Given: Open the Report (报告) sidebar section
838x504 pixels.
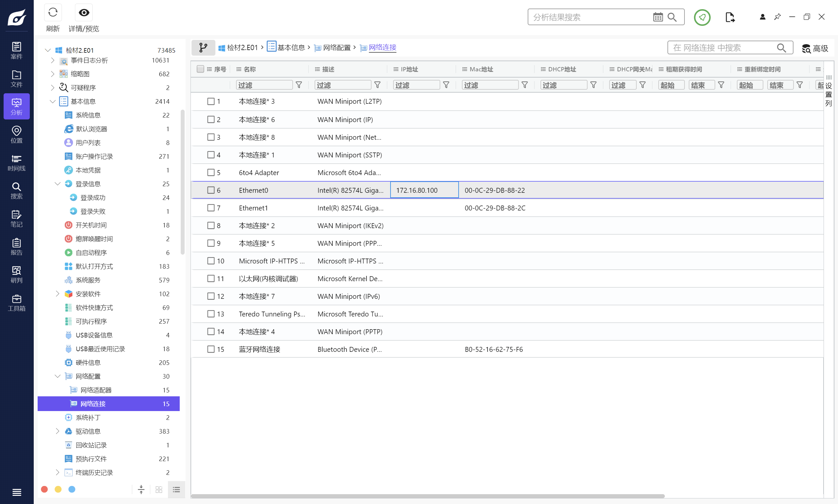Looking at the screenshot, I should coord(17,246).
